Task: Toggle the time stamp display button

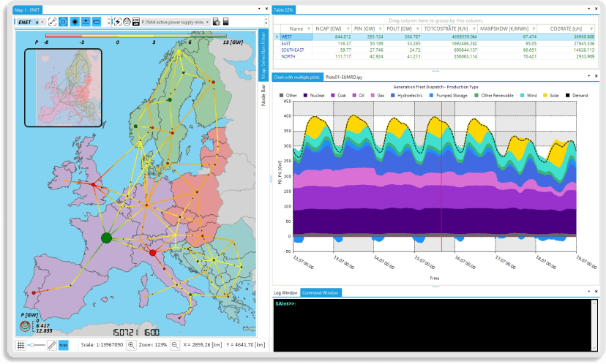Action: tap(64, 344)
